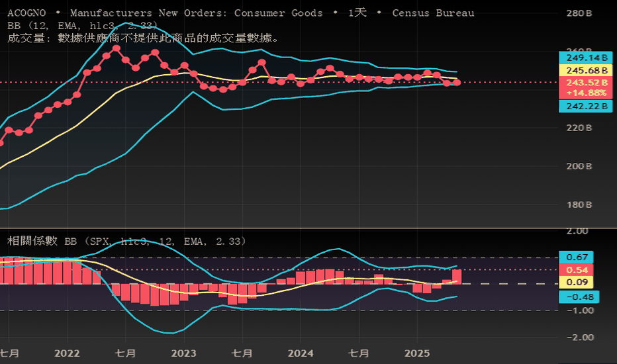Select the BB (12, EMA, hlc3, 2.33) indicator legend

83,26
